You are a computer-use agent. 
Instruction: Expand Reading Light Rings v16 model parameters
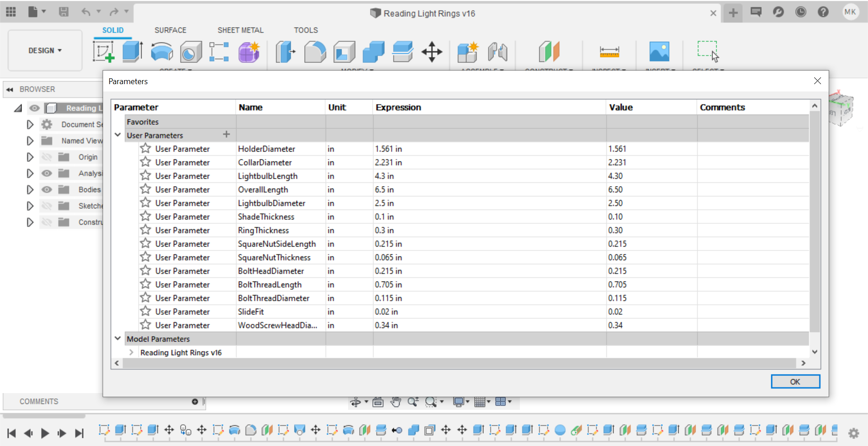pyautogui.click(x=131, y=352)
